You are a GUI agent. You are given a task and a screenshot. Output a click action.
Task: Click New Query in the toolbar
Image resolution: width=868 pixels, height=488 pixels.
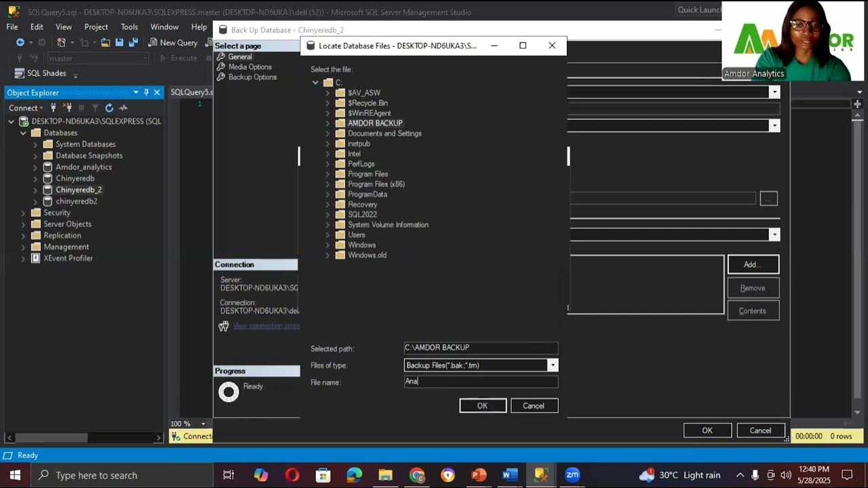(173, 42)
